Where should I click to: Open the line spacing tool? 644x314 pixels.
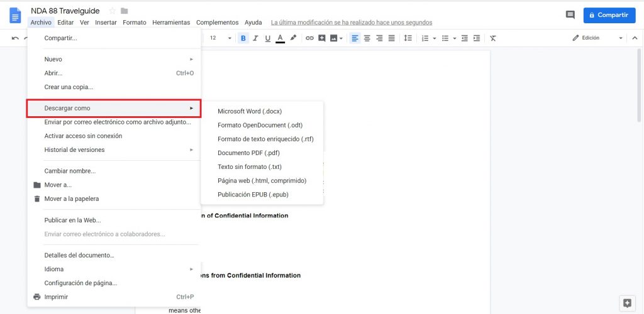click(408, 38)
